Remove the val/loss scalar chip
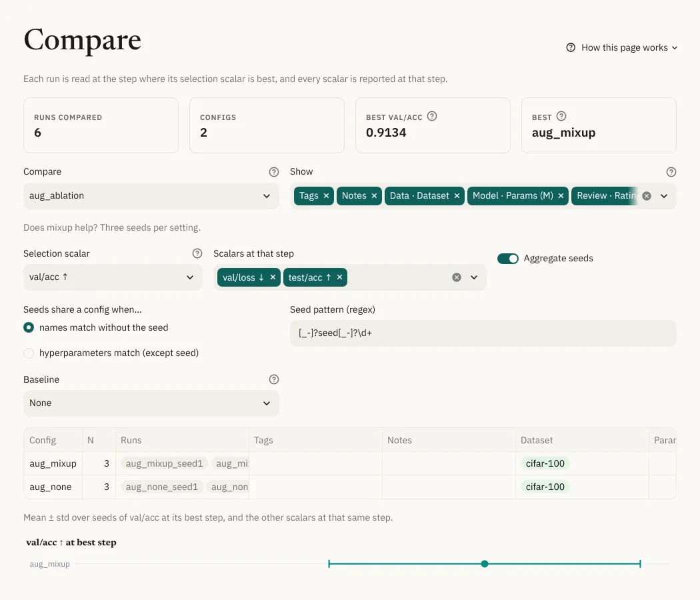The width and height of the screenshot is (700, 600). [x=273, y=277]
